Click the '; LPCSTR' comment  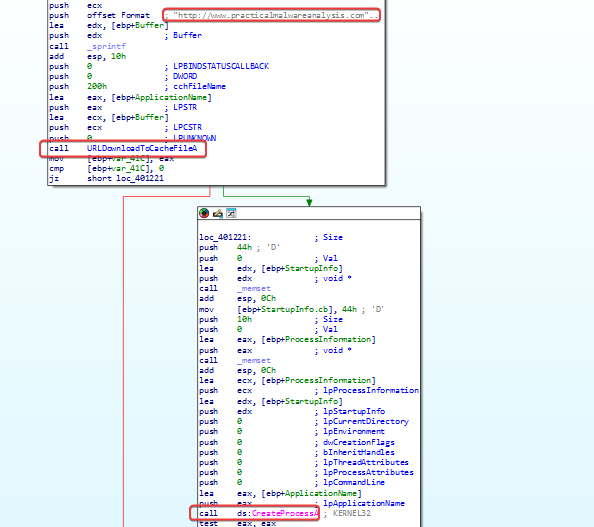[183, 127]
